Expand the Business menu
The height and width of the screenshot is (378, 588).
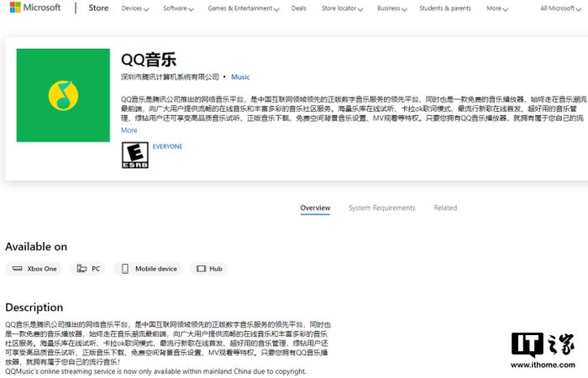click(x=392, y=8)
